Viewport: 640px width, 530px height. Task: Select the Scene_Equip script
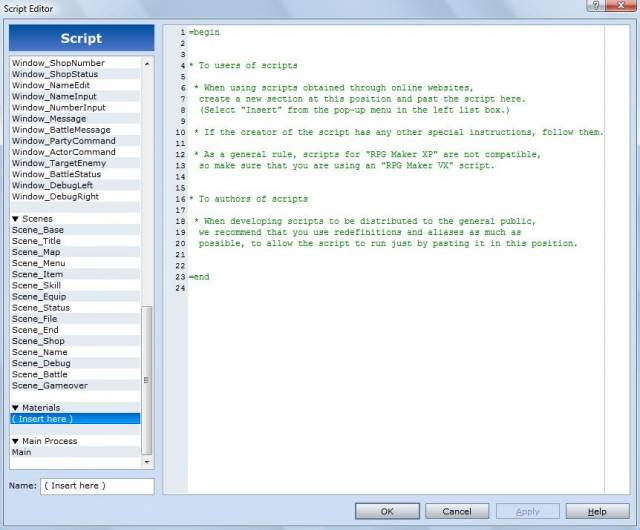tap(76, 296)
